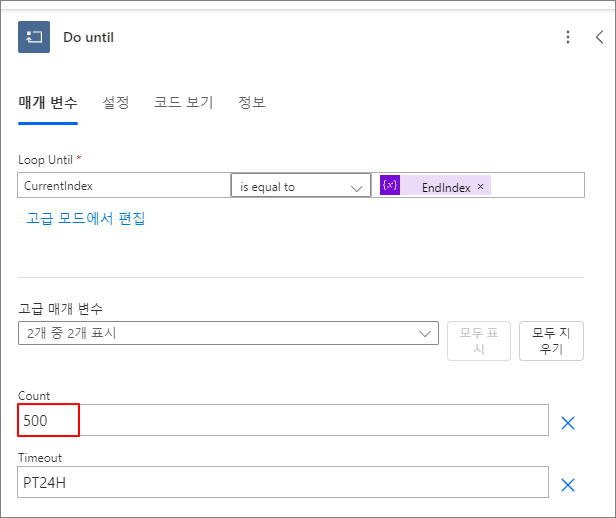The width and height of the screenshot is (616, 518).
Task: Click the Do until title text
Action: point(88,37)
